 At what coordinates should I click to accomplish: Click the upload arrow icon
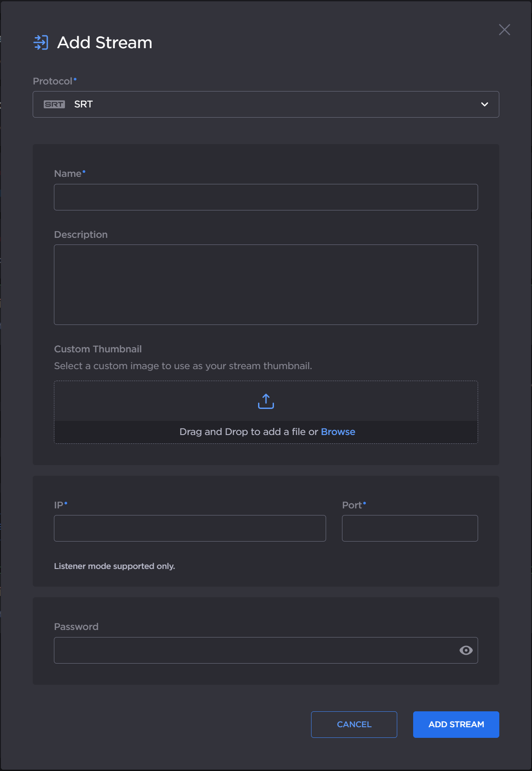click(x=266, y=401)
